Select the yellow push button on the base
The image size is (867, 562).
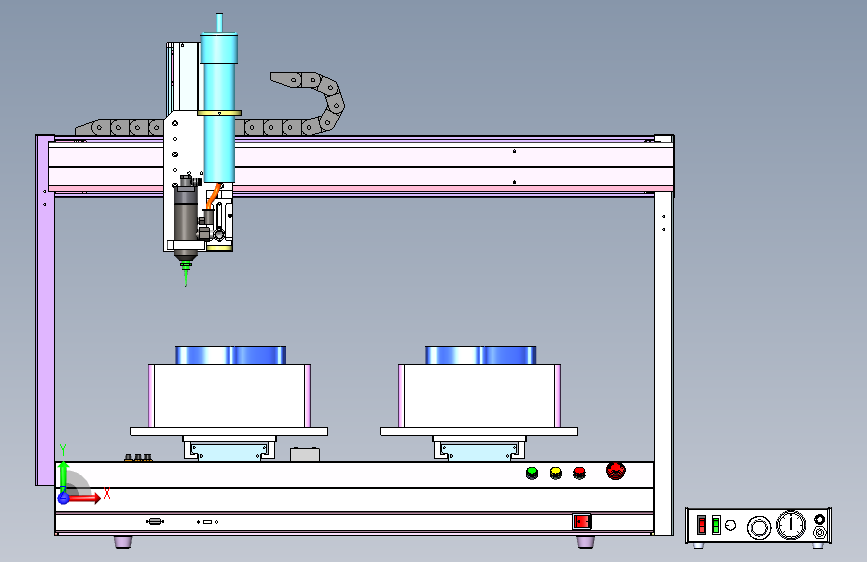556,473
